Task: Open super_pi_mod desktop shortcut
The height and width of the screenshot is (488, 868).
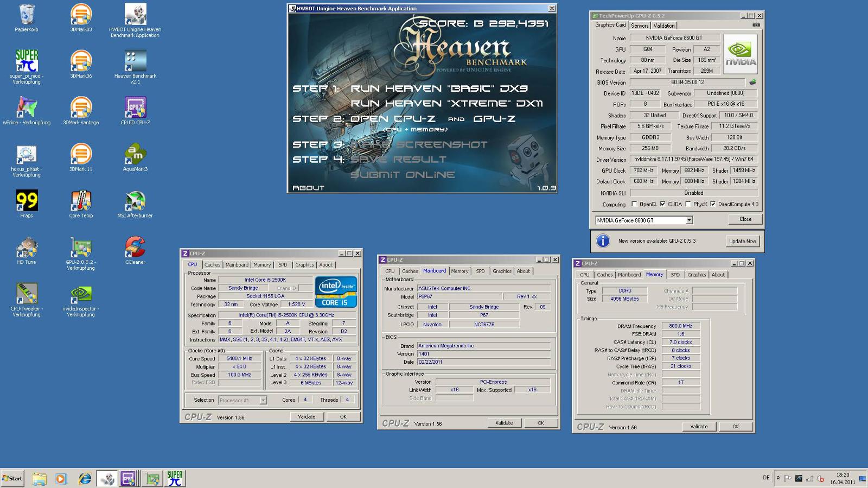Action: point(26,61)
